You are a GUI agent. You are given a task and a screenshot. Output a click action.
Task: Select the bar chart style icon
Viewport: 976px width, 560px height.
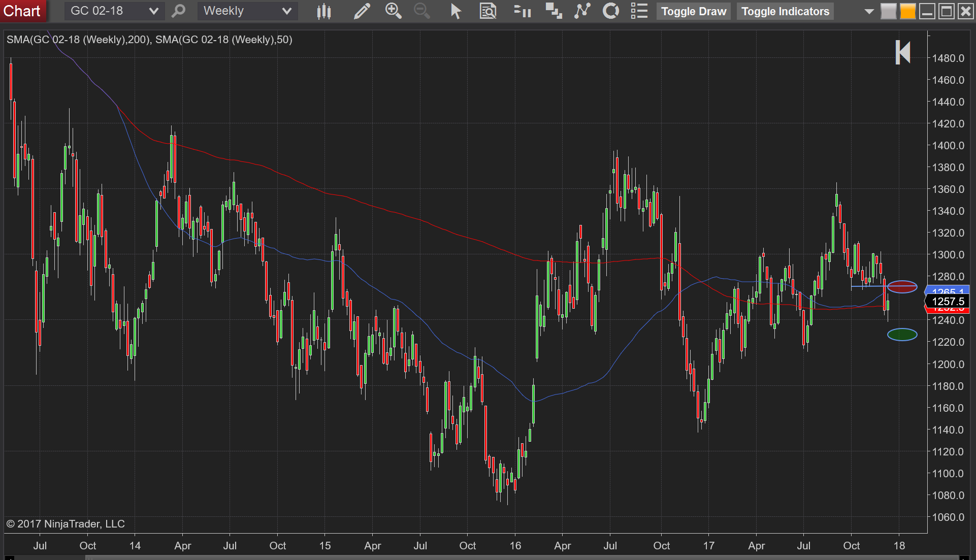[323, 11]
